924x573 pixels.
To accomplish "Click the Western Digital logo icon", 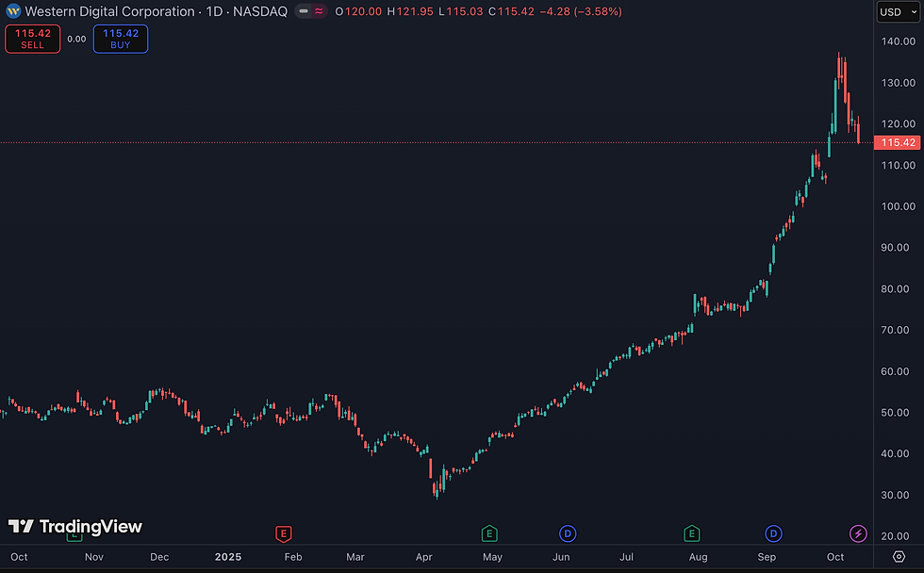I will pos(13,11).
